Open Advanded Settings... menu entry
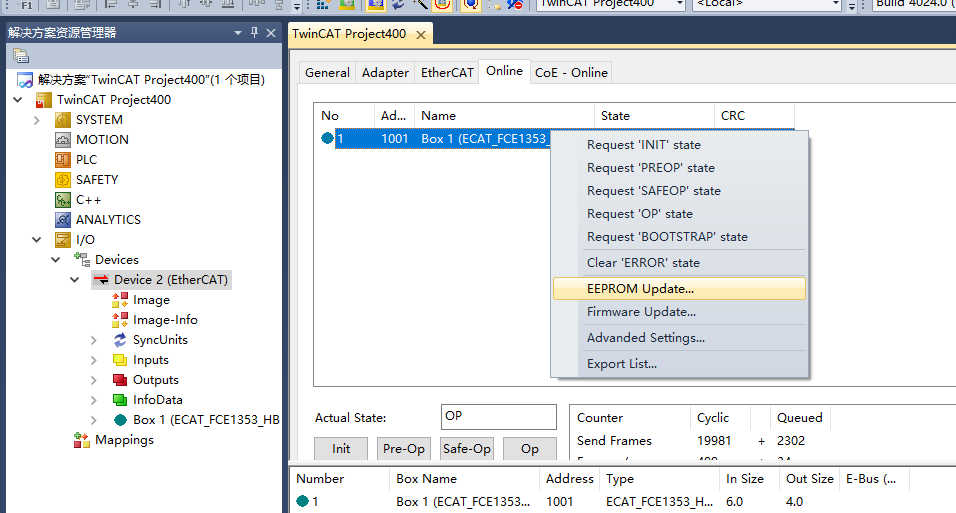The width and height of the screenshot is (956, 513). pyautogui.click(x=679, y=337)
